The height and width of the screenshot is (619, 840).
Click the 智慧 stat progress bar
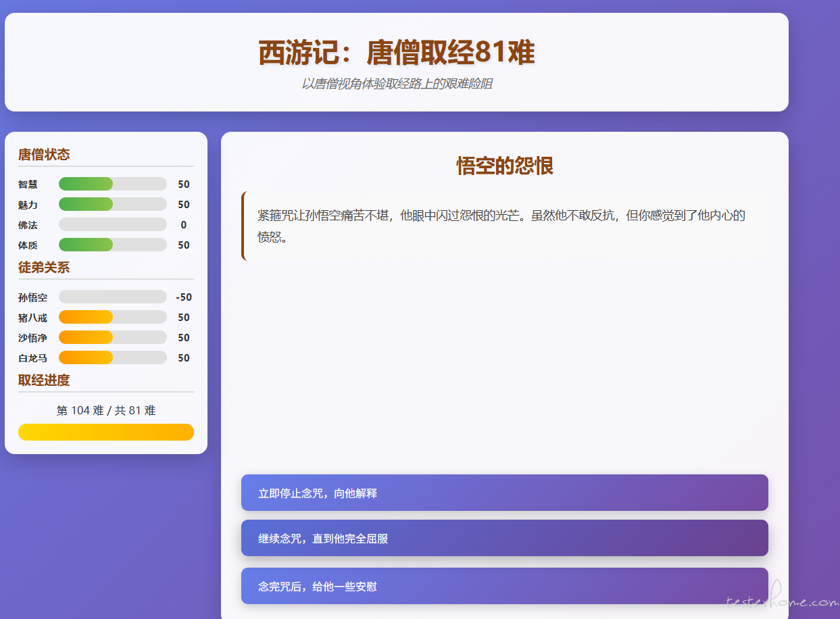113,184
